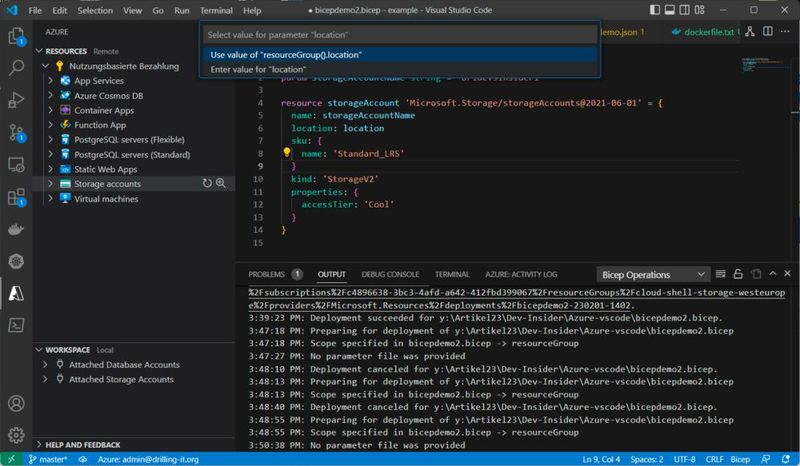Toggle output scroll lock
Screen dimensions: 800x466
(738, 274)
